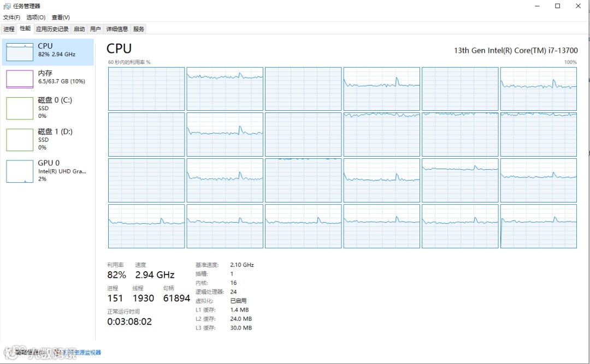Click the 60 秒内的利用率 % graph label
590x364 pixels.
pyautogui.click(x=129, y=62)
